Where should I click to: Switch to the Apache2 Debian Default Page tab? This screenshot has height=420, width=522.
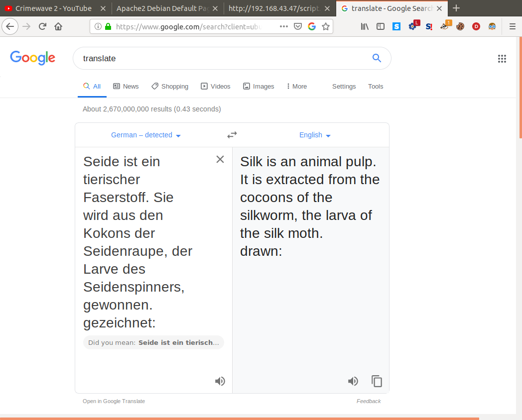pos(162,8)
